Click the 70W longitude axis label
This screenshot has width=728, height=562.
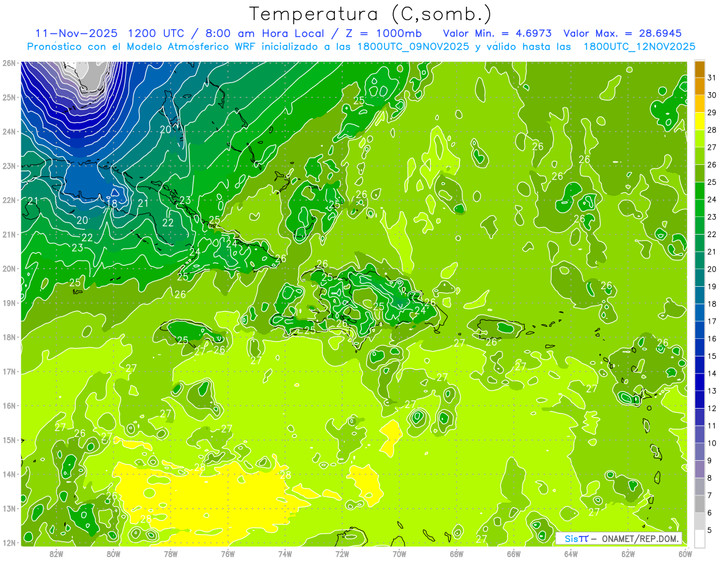pyautogui.click(x=399, y=554)
